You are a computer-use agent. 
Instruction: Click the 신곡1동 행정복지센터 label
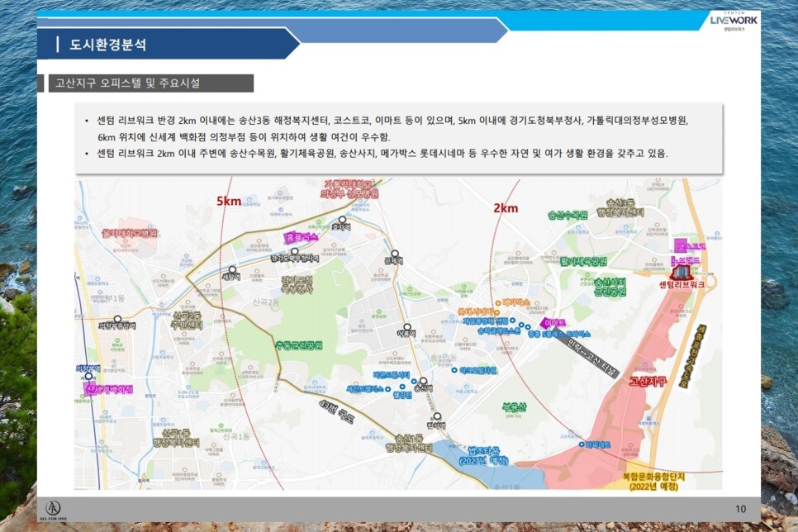tap(177, 439)
